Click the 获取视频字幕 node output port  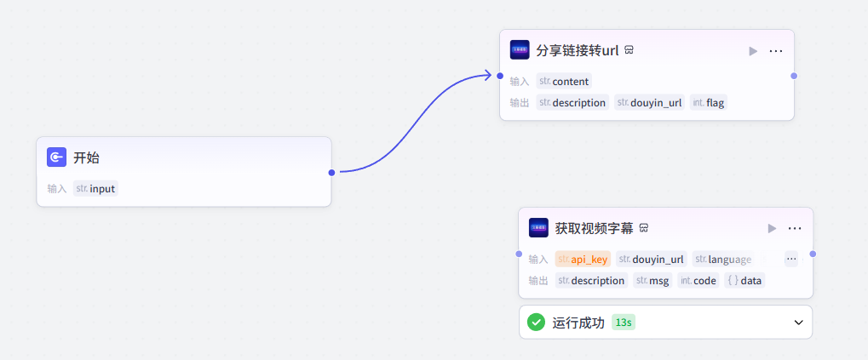(x=813, y=254)
